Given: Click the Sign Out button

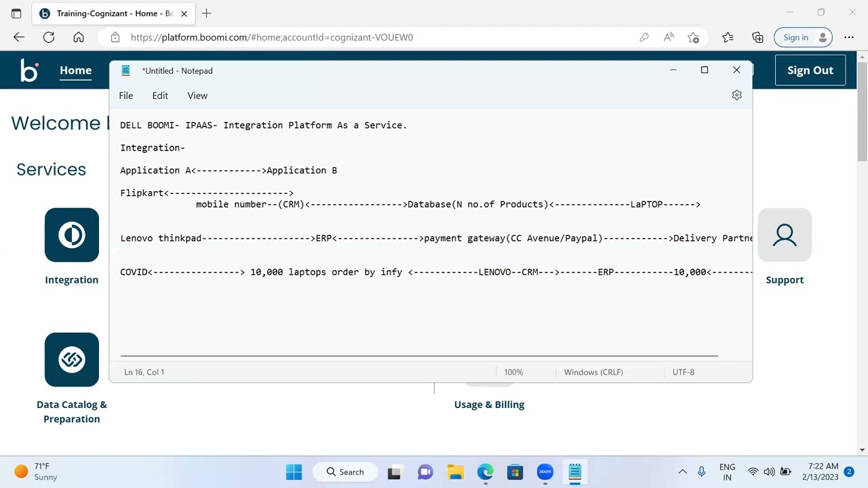Looking at the screenshot, I should pos(810,70).
